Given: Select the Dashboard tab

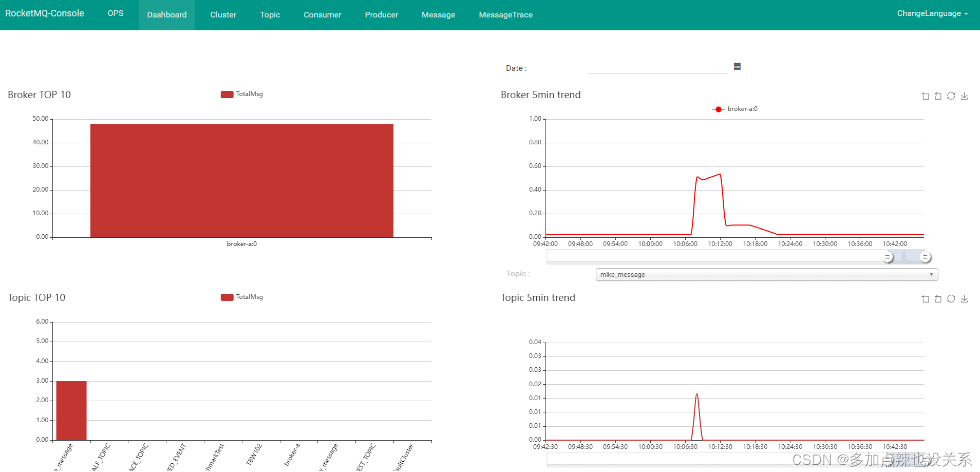Looking at the screenshot, I should (167, 15).
